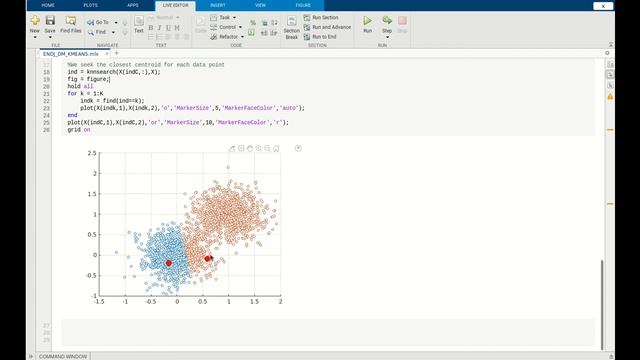Expand the Go To dropdown arrow
The width and height of the screenshot is (640, 360).
point(116,23)
